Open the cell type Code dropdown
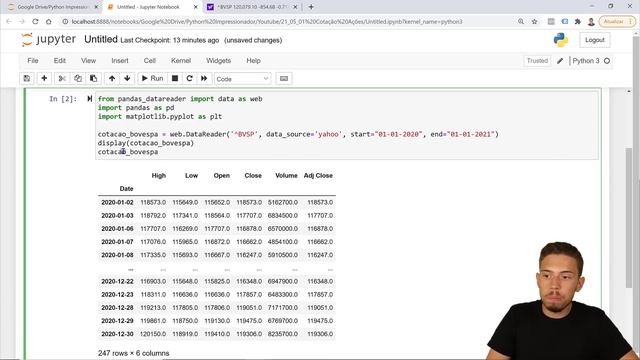Image resolution: width=640 pixels, height=360 pixels. (242, 79)
